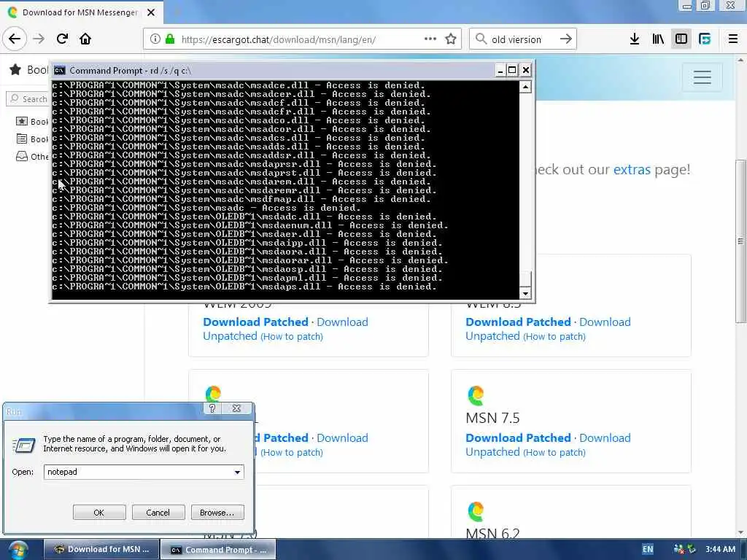This screenshot has height=560, width=747.
Task: Click the bookmarks sidebar Search field
Action: [x=28, y=98]
